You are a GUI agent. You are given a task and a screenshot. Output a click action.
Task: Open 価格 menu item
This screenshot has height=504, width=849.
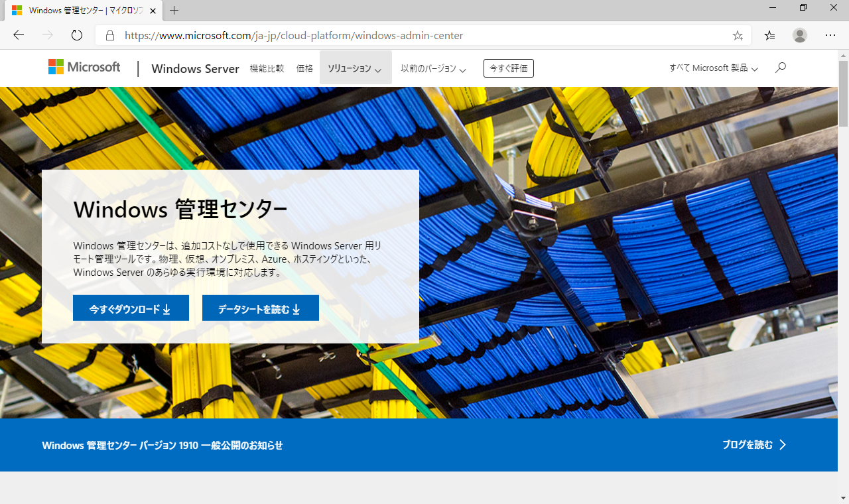pos(304,68)
